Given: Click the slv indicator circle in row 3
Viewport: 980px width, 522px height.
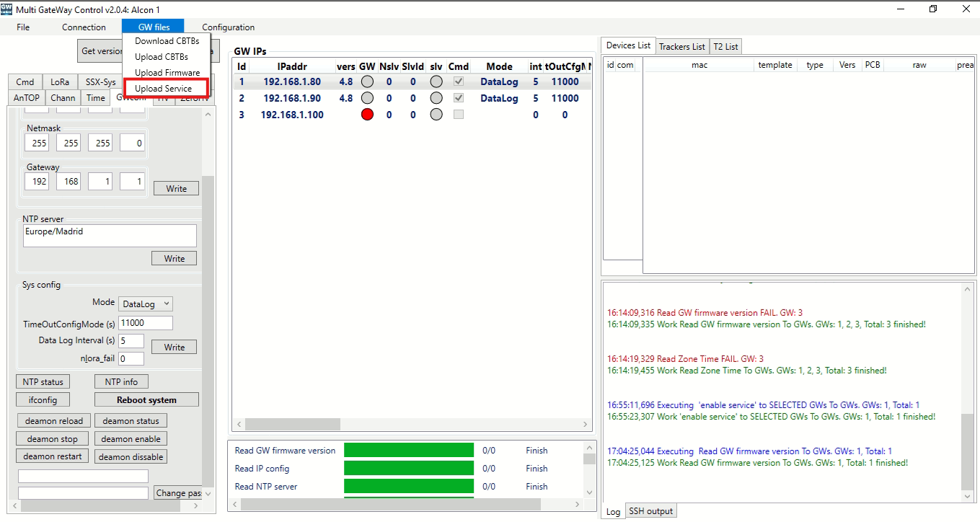Looking at the screenshot, I should click(x=436, y=115).
